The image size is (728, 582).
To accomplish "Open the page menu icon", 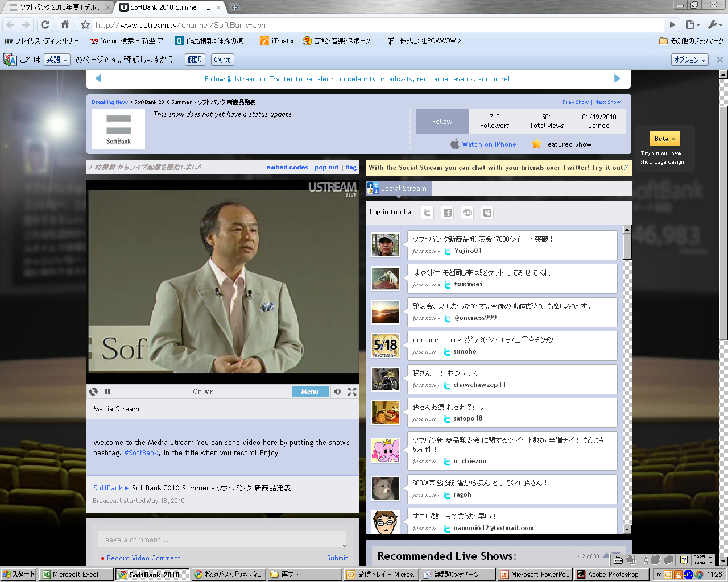I will point(692,24).
